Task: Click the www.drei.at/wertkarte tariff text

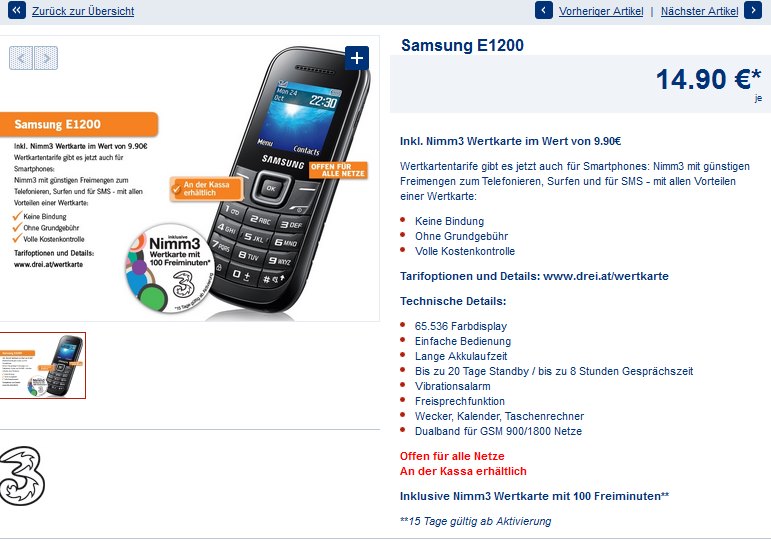Action: tap(606, 276)
